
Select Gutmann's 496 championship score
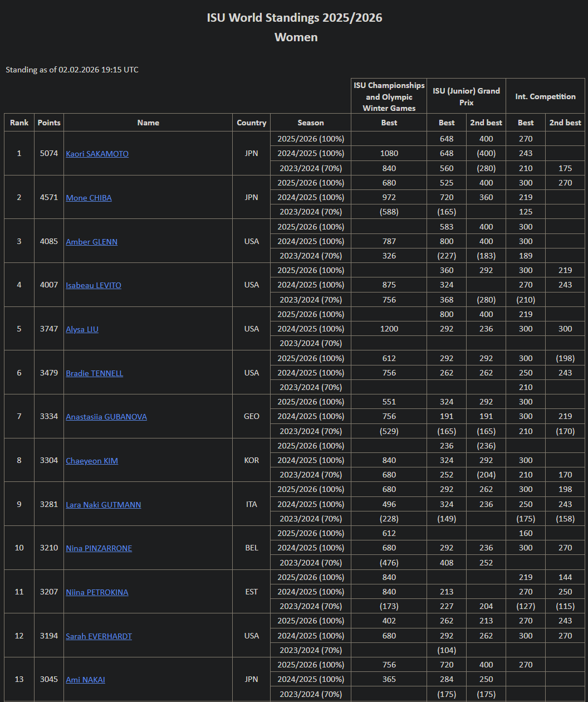tap(389, 504)
